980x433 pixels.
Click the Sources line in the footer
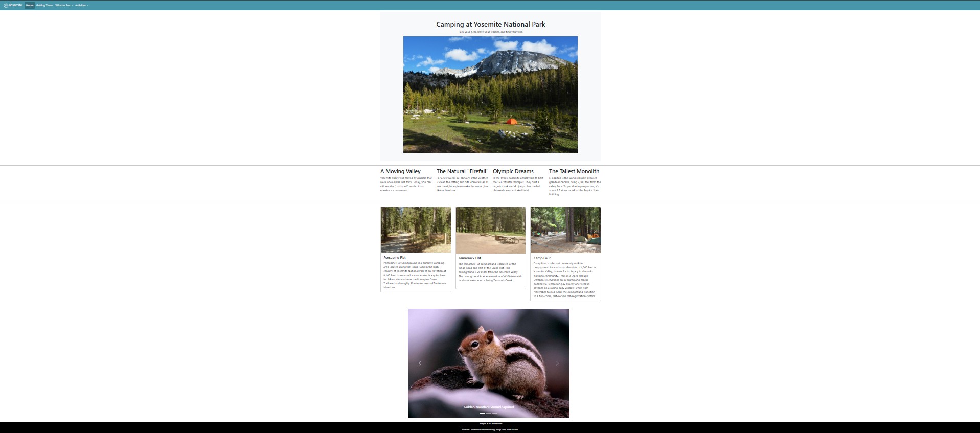pos(490,430)
